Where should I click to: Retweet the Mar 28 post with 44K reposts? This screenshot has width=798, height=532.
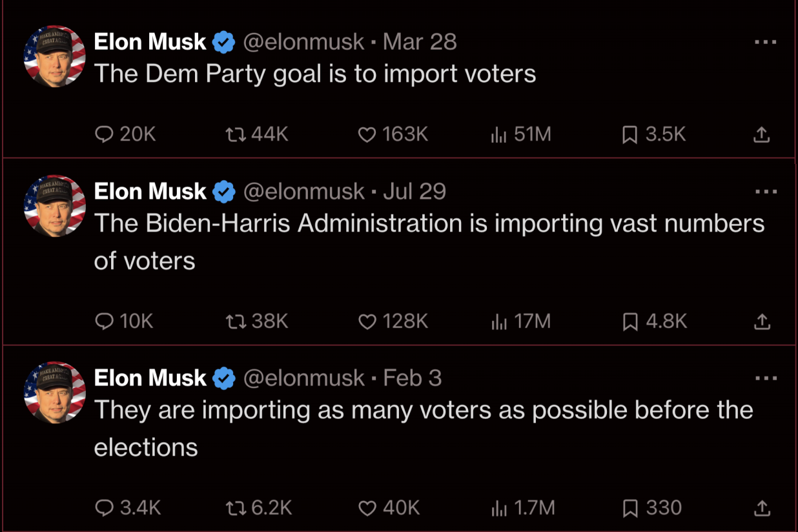pyautogui.click(x=234, y=134)
